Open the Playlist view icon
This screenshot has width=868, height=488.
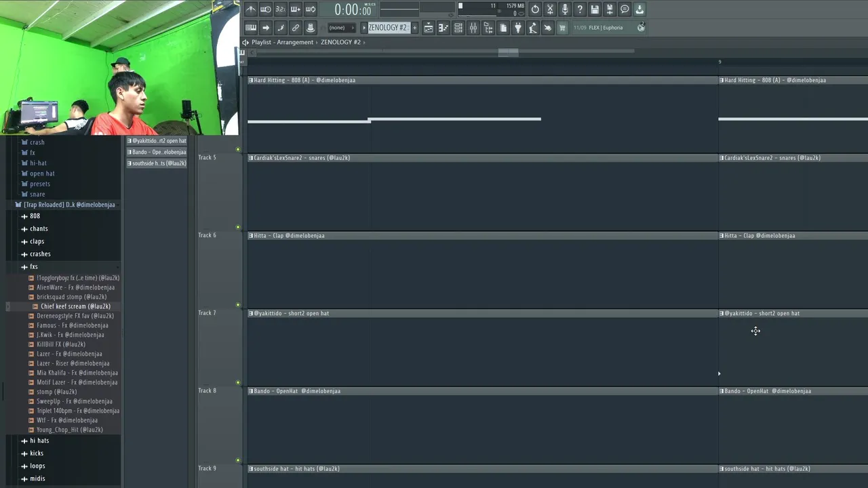point(429,28)
